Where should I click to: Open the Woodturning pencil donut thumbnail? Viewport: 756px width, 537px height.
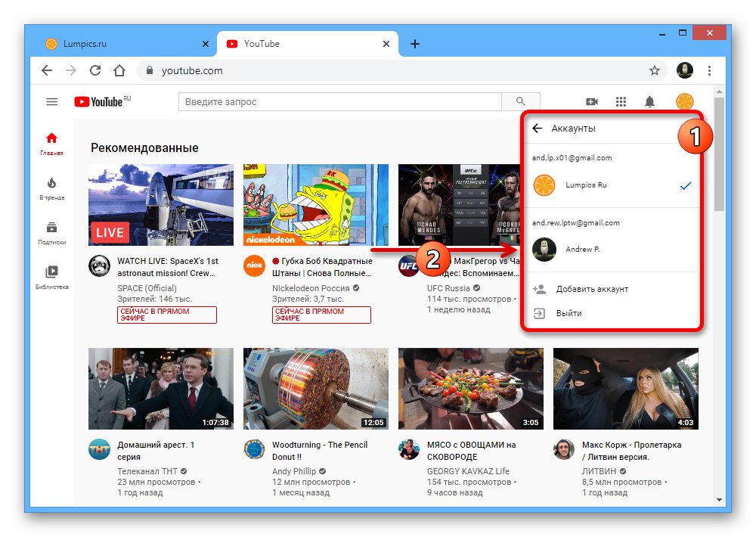(x=316, y=389)
